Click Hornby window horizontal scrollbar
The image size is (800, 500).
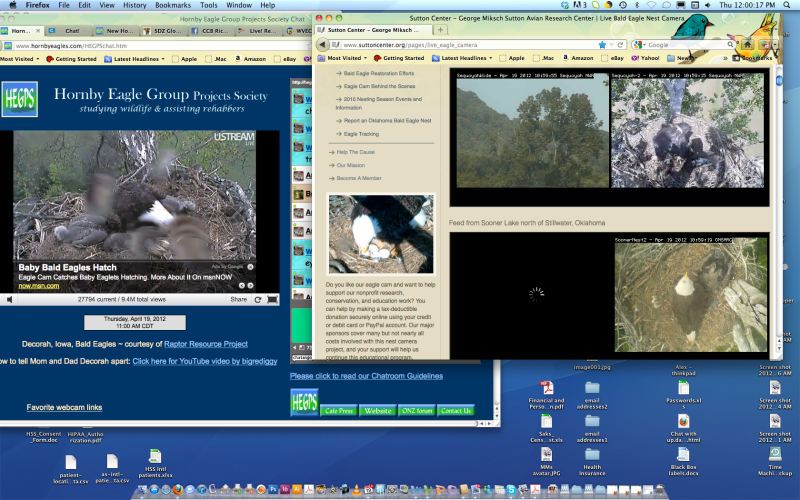coord(240,423)
